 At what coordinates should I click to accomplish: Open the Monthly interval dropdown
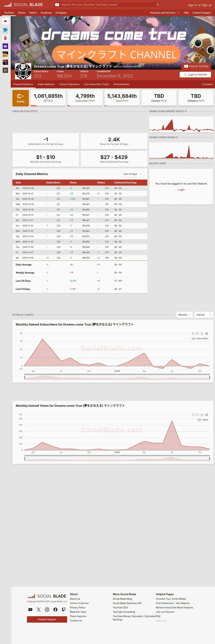click(185, 315)
